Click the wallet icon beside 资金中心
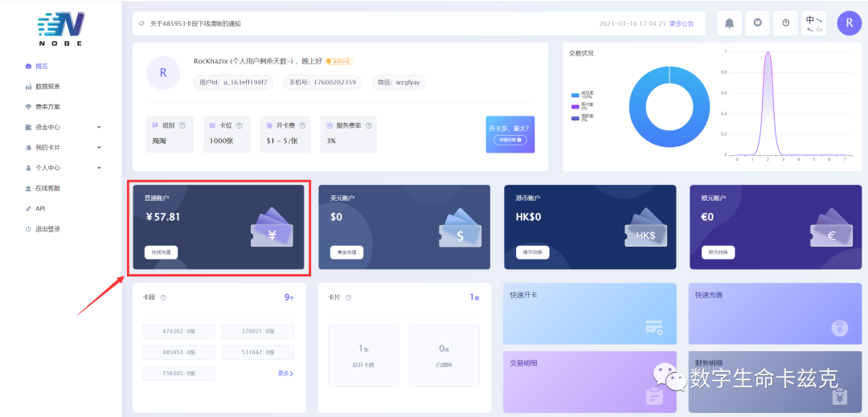 pyautogui.click(x=28, y=127)
